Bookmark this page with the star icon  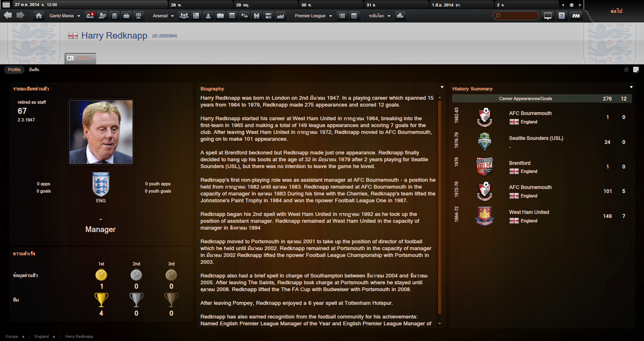pyautogui.click(x=626, y=70)
